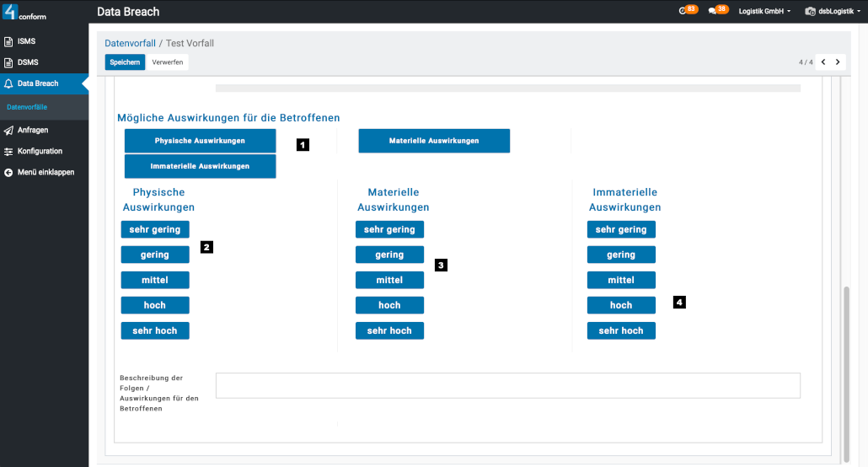Click the Data Breach bell icon
The image size is (868, 467).
coord(8,83)
